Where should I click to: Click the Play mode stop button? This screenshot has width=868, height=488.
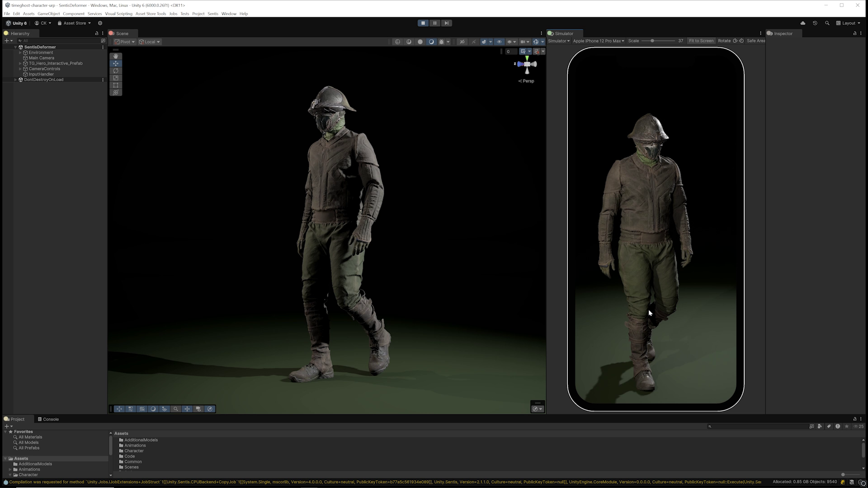tap(423, 23)
